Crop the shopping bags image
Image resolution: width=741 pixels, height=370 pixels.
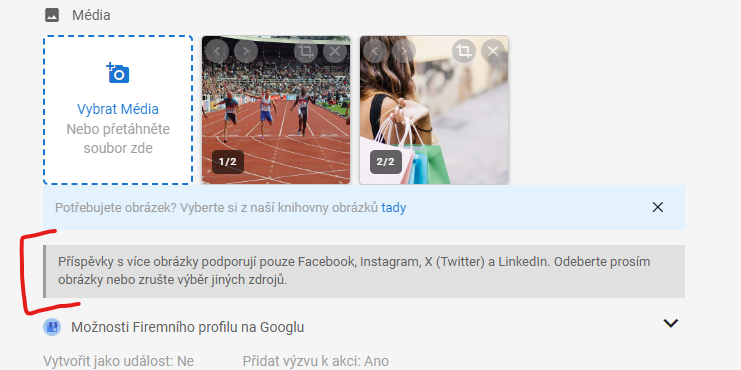tap(464, 51)
